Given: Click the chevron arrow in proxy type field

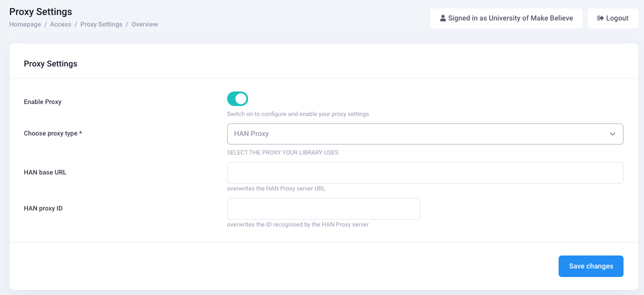Looking at the screenshot, I should 613,134.
